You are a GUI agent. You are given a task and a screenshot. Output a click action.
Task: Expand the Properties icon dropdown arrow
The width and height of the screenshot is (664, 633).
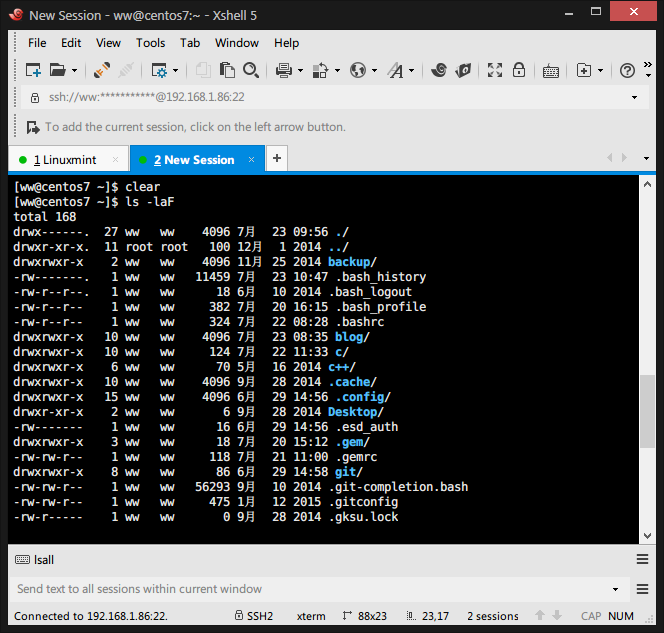175,70
